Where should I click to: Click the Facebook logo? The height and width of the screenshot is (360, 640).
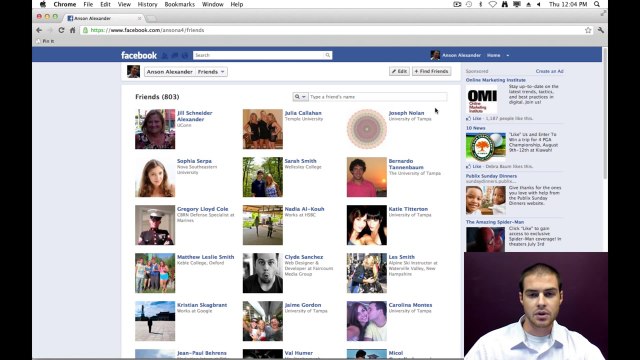tap(139, 55)
